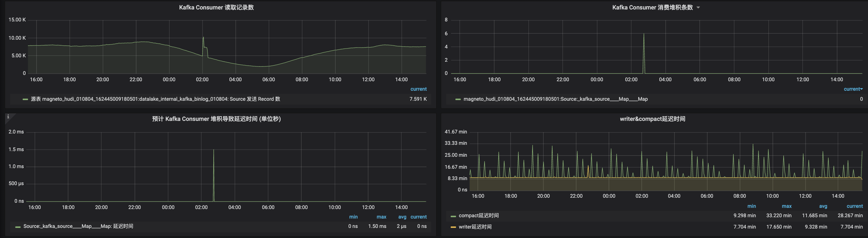Screen dimensions: 868x238
Task: Click the green swatch next to 源表 magneto_hudi legend
Action: click(25, 99)
